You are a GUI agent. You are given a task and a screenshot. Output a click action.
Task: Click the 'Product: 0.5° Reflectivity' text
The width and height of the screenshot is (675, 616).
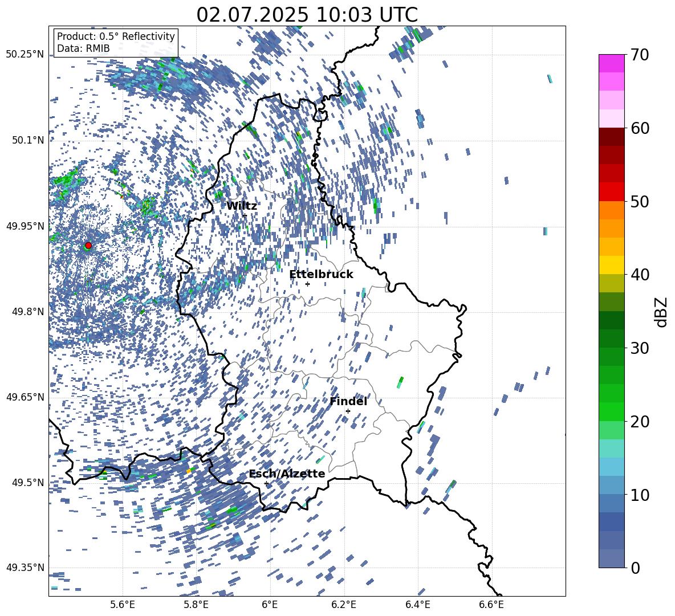click(116, 36)
